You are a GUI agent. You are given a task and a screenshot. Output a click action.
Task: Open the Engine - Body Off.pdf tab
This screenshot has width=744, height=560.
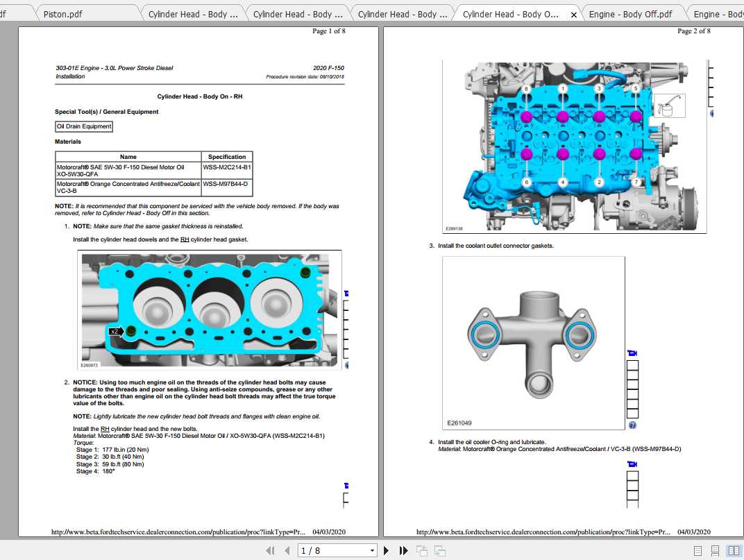coord(630,15)
